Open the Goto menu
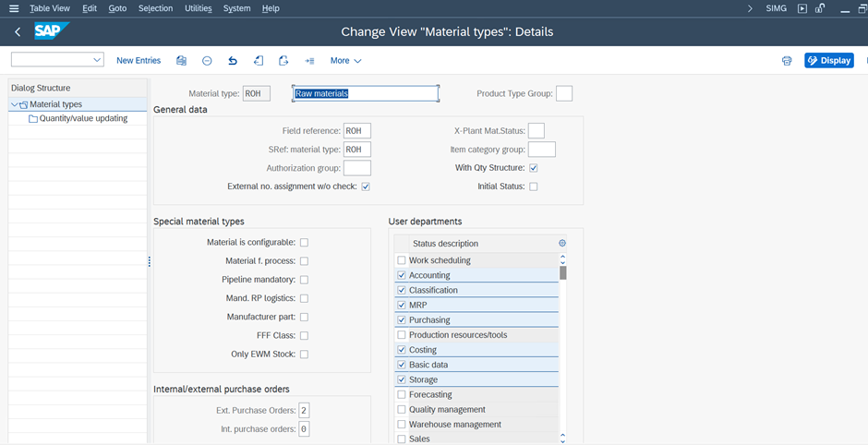Screen dimensions: 868x445 point(117,8)
